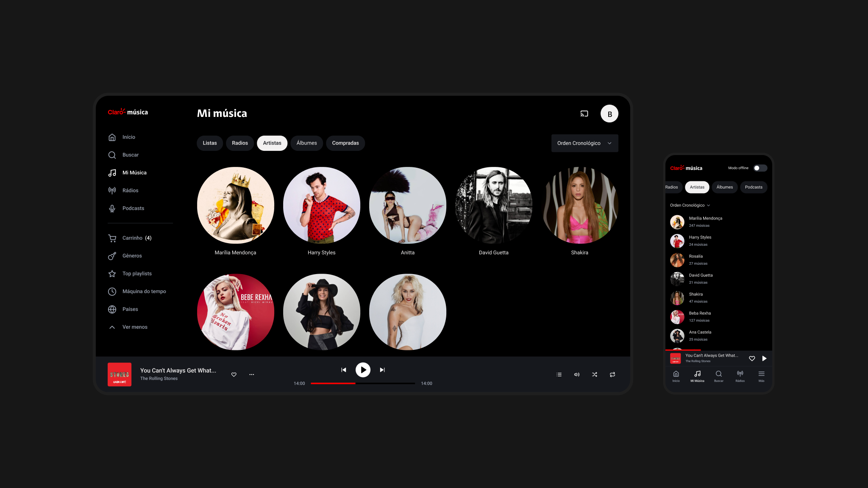Open the play queue list
The image size is (868, 488).
pos(559,374)
